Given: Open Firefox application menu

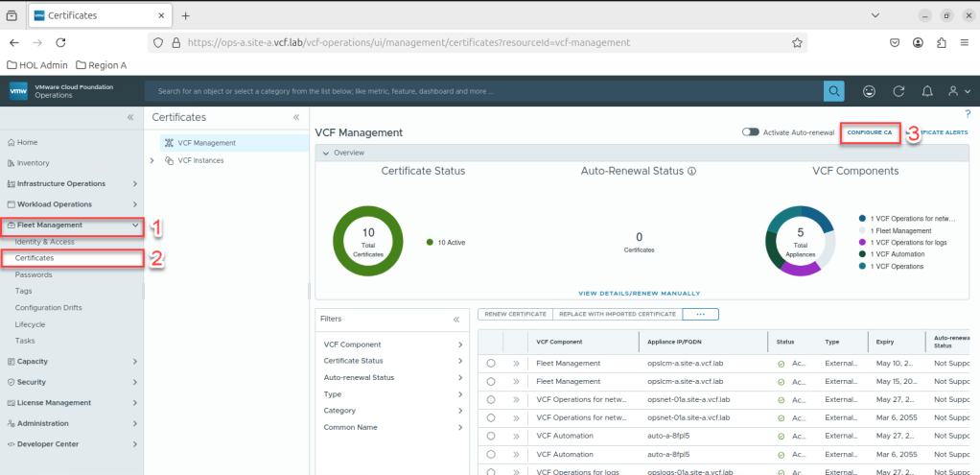Looking at the screenshot, I should click(x=965, y=42).
